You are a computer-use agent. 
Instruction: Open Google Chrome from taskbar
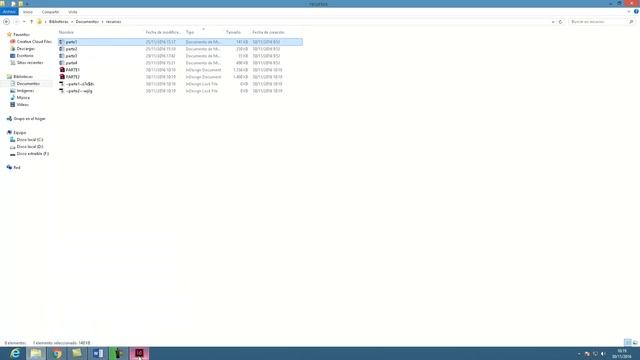tap(57, 353)
